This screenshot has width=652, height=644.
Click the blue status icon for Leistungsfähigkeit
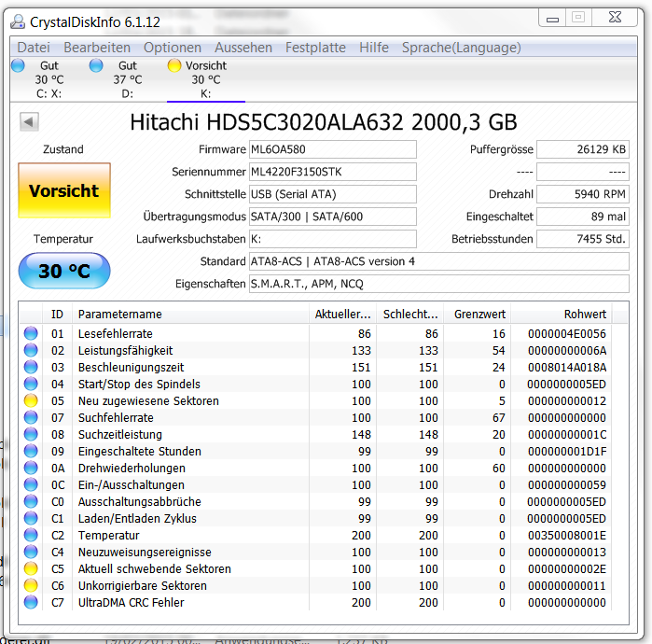pyautogui.click(x=31, y=350)
